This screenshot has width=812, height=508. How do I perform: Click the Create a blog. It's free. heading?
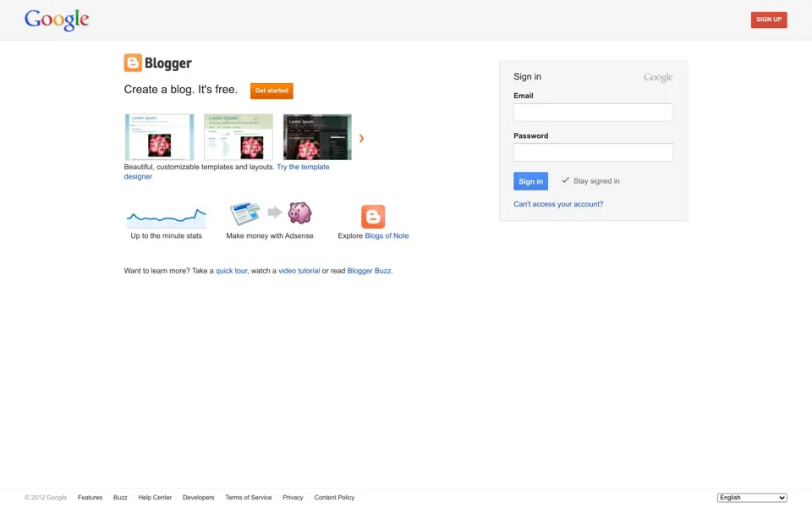181,90
